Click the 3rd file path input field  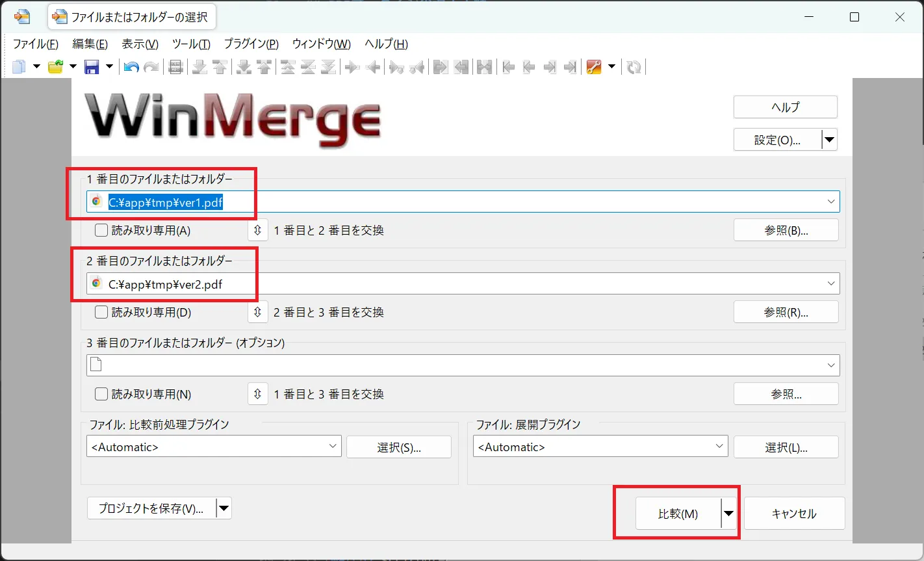pyautogui.click(x=463, y=365)
